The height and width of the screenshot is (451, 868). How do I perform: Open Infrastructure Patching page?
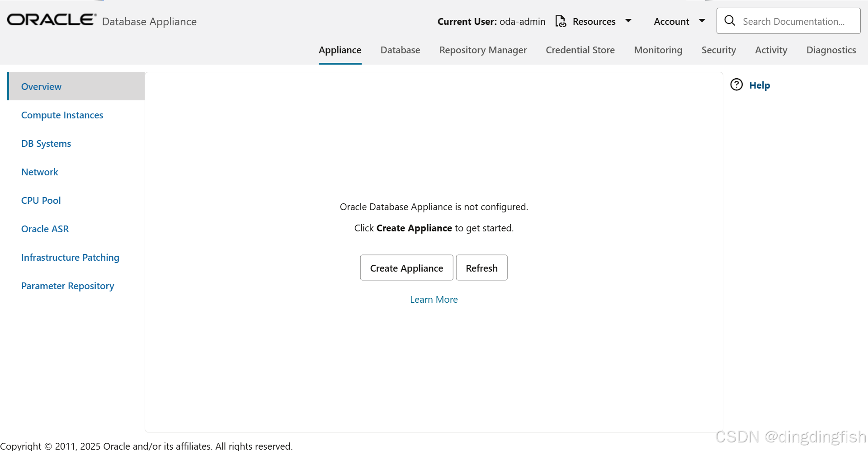pos(70,258)
